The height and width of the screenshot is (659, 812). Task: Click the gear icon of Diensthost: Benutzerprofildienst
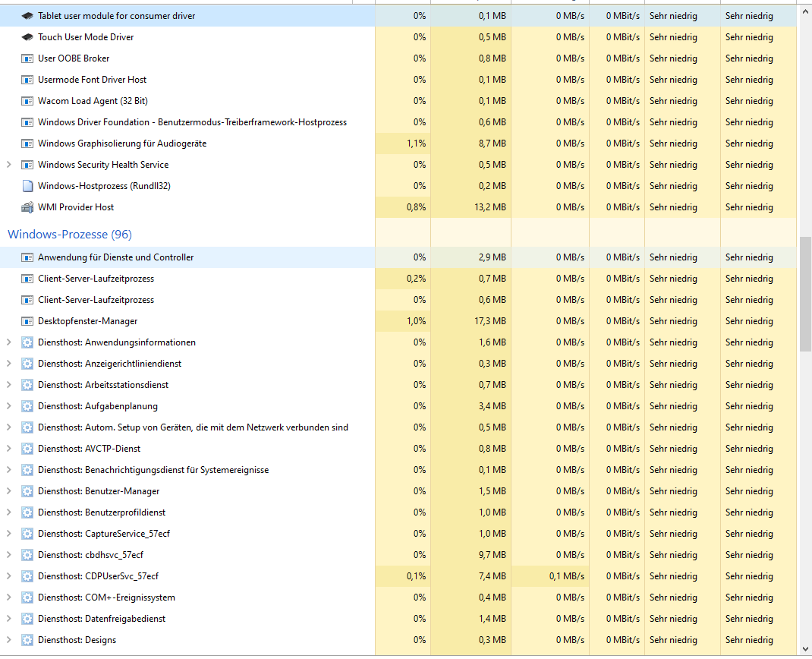pyautogui.click(x=27, y=512)
